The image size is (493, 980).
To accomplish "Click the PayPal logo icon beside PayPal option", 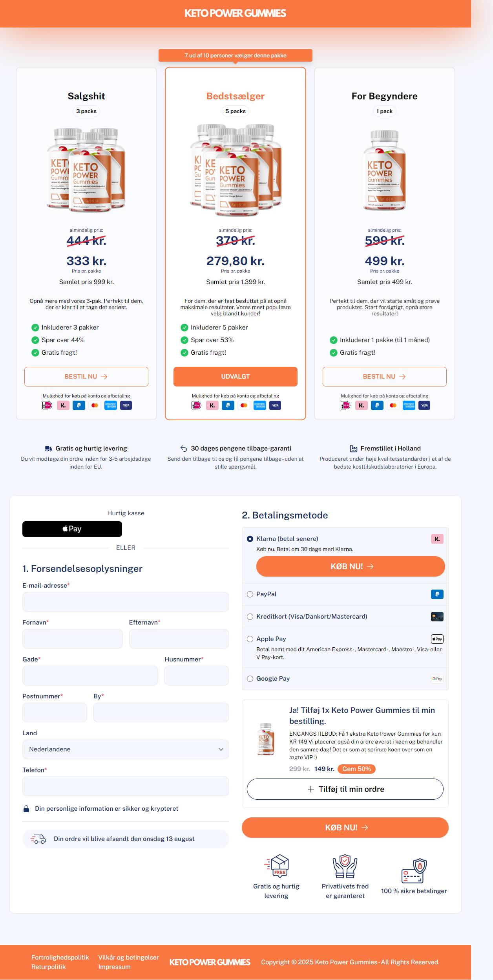I will pos(437,594).
